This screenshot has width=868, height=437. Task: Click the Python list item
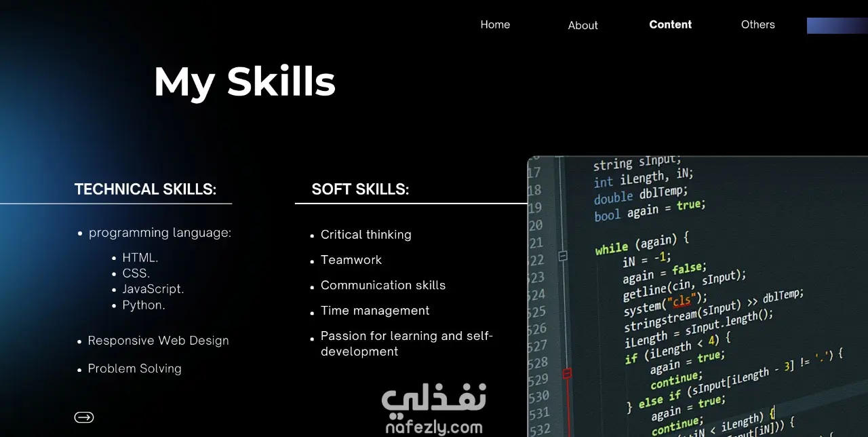coord(144,305)
